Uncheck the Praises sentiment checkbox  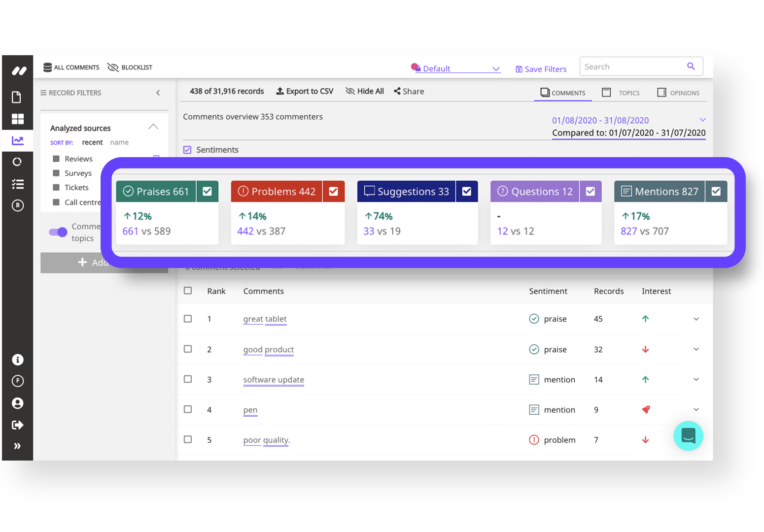tap(207, 191)
